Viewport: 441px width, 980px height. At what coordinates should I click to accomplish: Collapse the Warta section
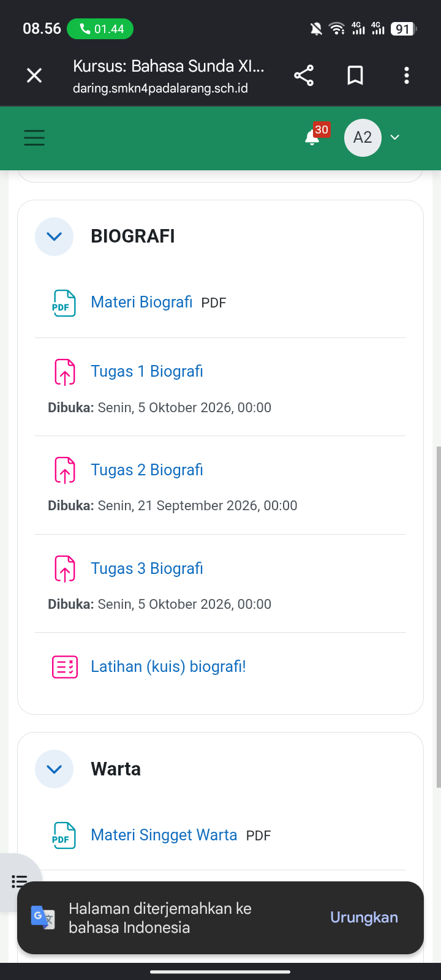pyautogui.click(x=54, y=769)
